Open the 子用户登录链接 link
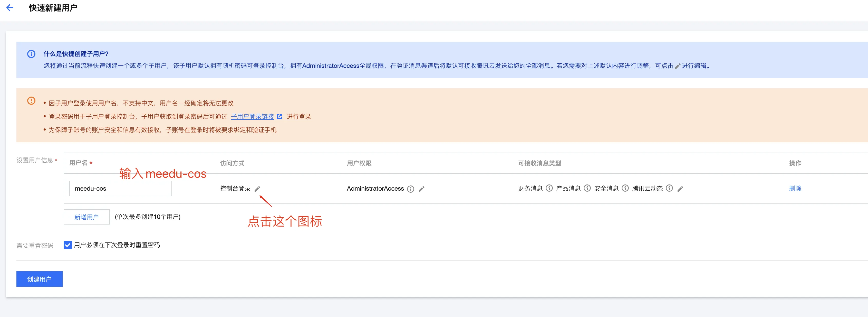This screenshot has height=317, width=868. point(252,117)
